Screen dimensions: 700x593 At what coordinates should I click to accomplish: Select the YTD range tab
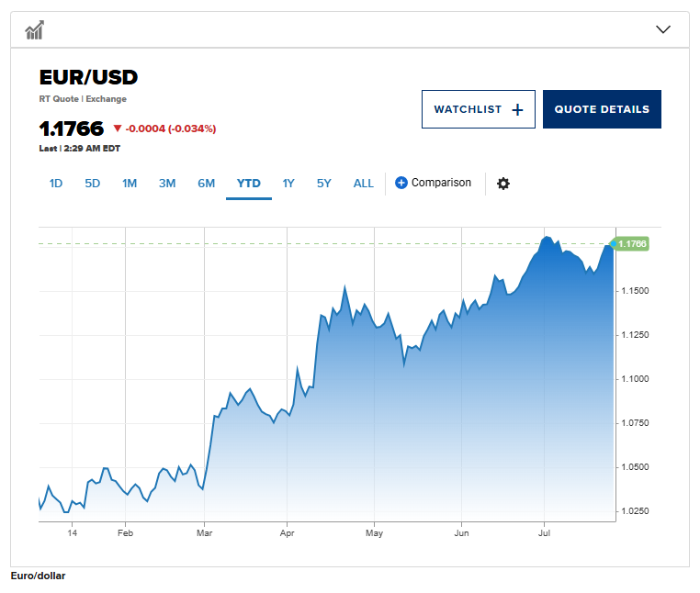(249, 183)
